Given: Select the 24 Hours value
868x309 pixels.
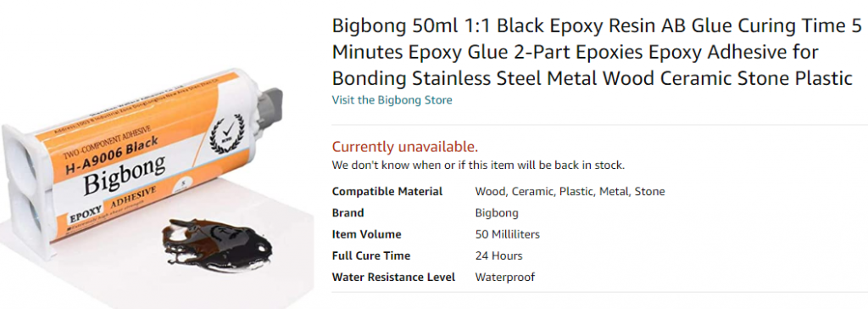Looking at the screenshot, I should [498, 256].
